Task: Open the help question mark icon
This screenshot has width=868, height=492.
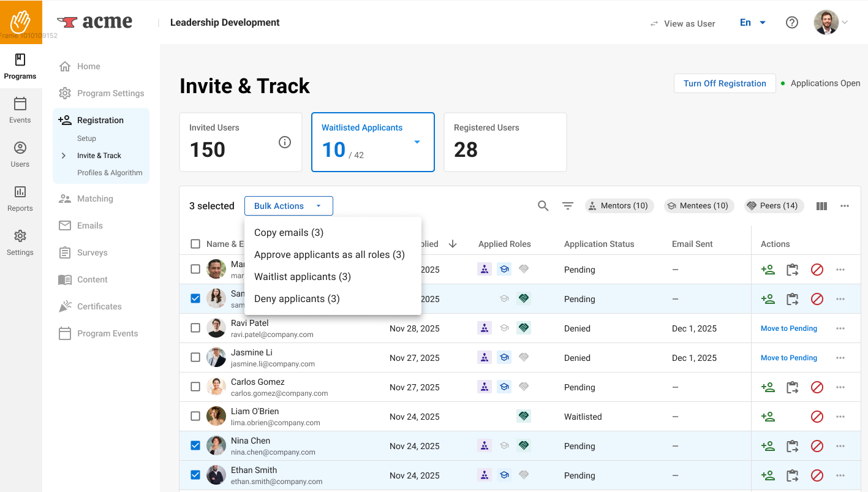Action: 791,23
